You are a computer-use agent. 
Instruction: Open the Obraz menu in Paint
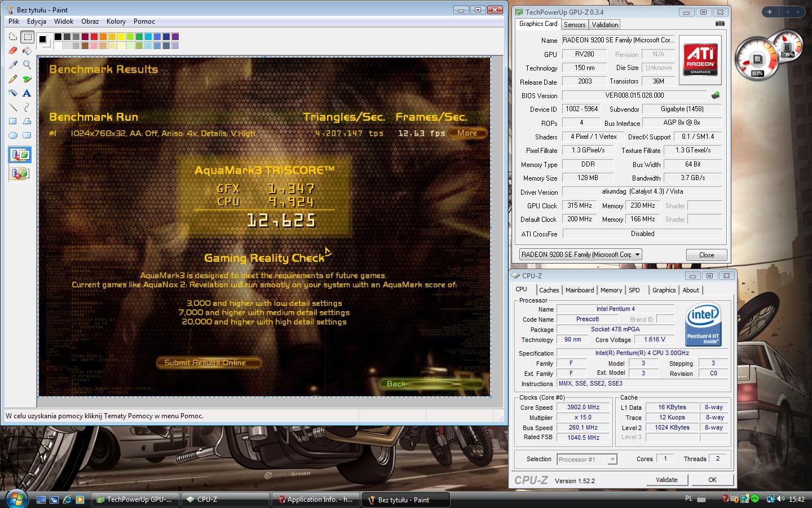click(90, 21)
